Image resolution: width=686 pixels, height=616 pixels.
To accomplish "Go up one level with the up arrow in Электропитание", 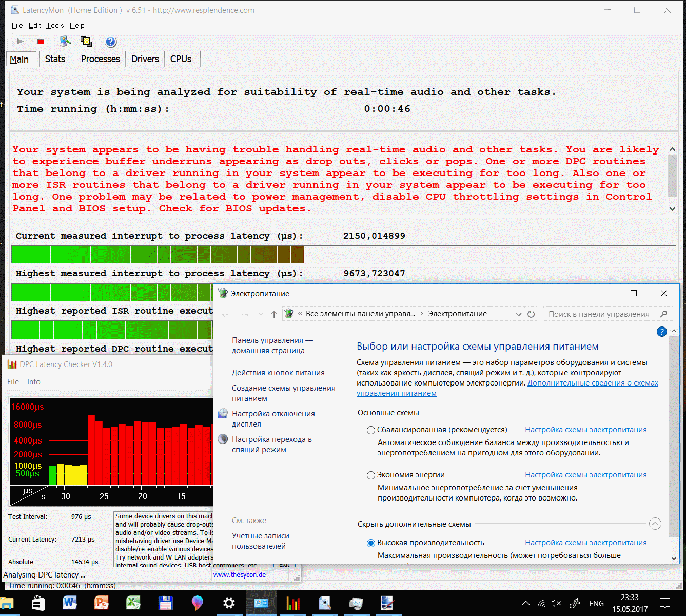I will tap(274, 314).
